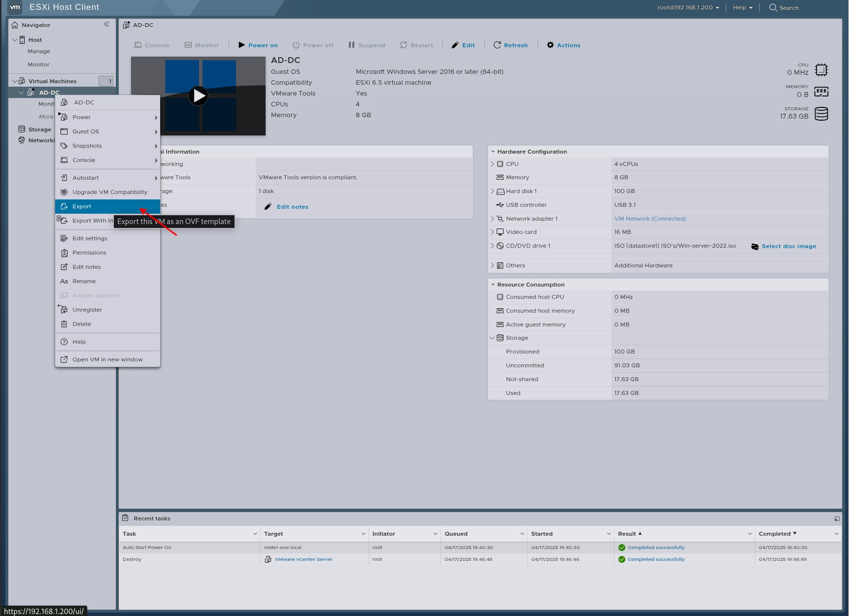The image size is (849, 616).
Task: Suspend the virtual machine
Action: pos(367,45)
